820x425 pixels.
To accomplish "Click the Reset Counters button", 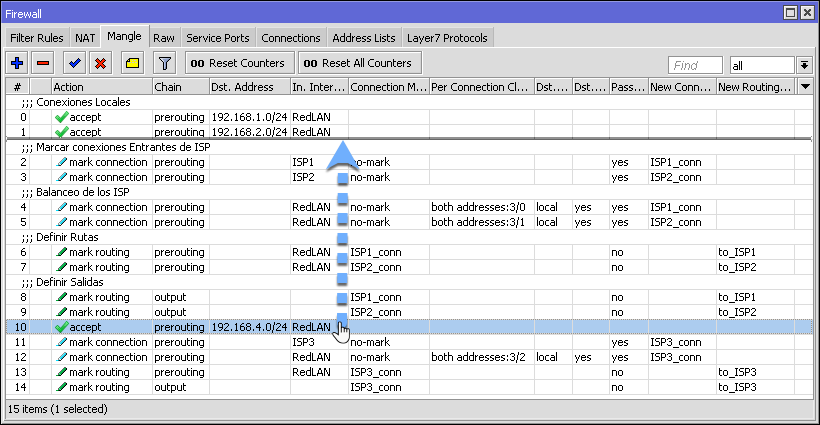I will pos(240,63).
